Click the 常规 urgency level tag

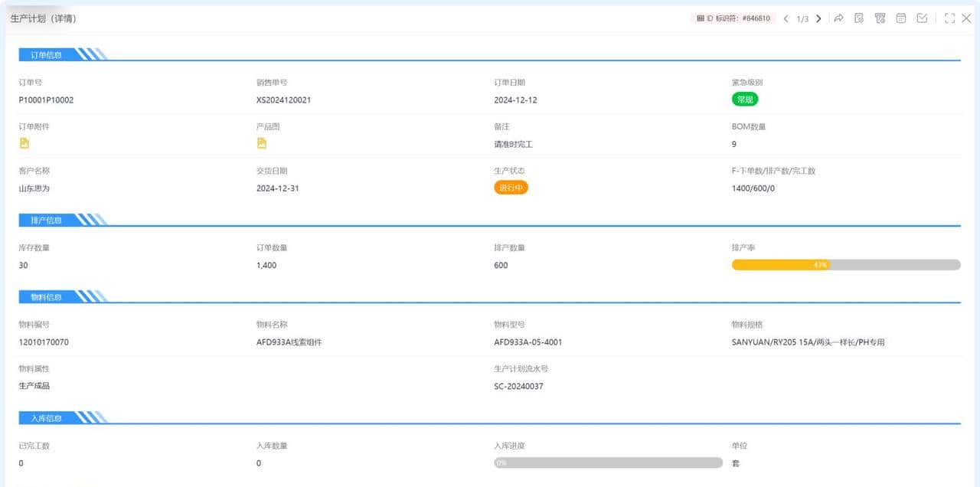(x=744, y=100)
